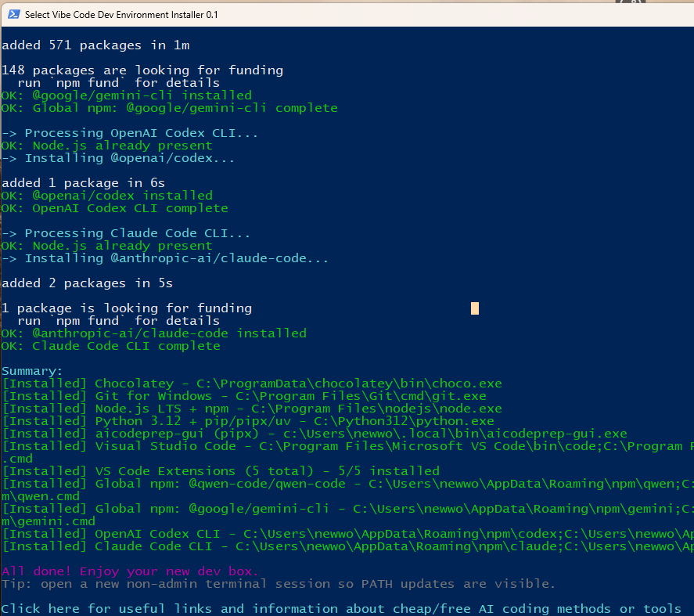The height and width of the screenshot is (616, 694).
Task: Click '-> Processing OpenAI Codex CLI...' line
Action: click(x=130, y=133)
